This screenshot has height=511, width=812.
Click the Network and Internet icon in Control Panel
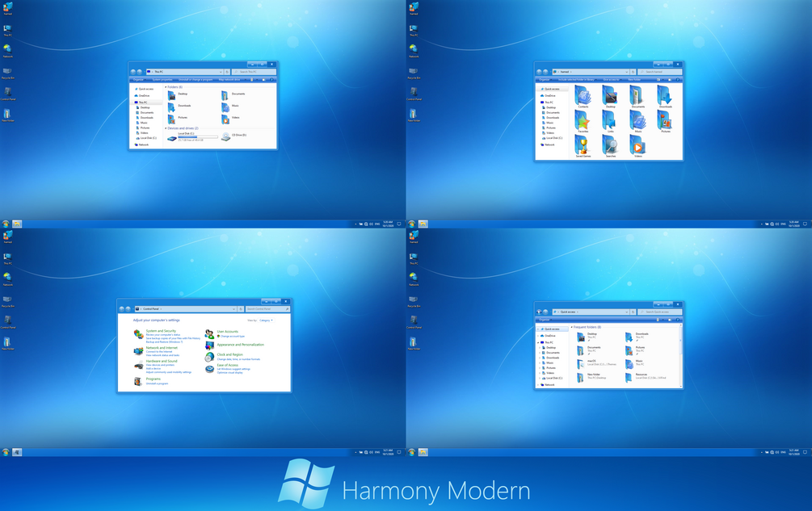click(x=138, y=351)
